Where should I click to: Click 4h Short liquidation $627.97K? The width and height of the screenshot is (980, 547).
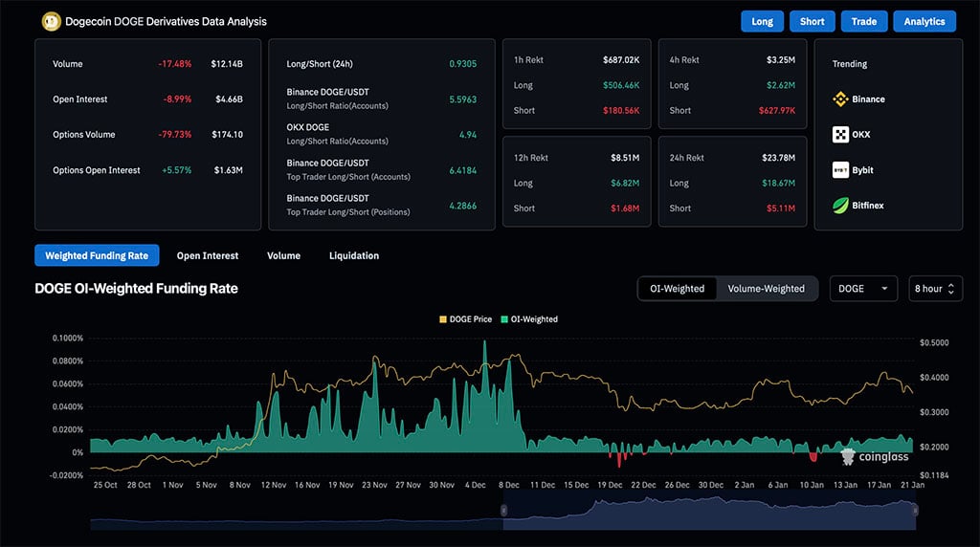777,111
